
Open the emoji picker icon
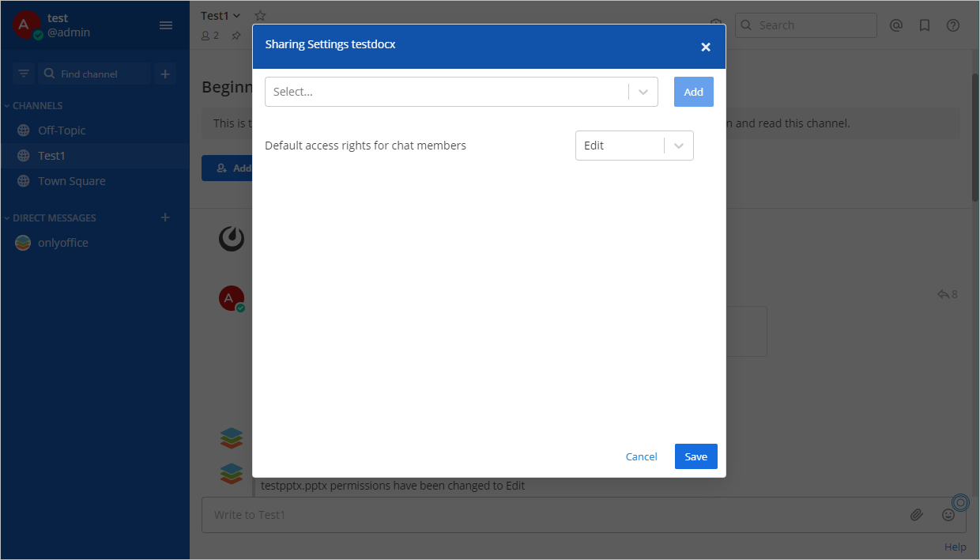pos(948,515)
